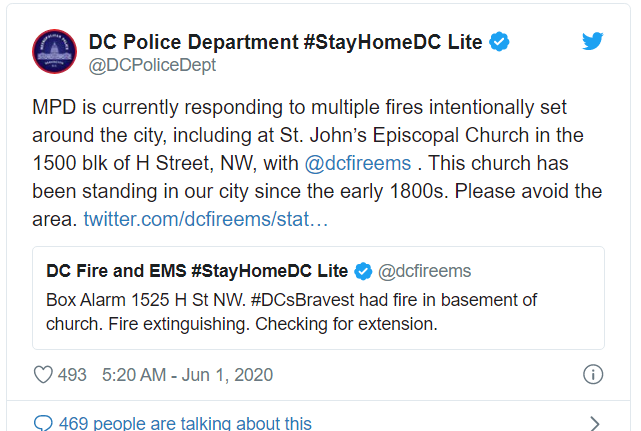Open the quoted DC Fire and EMS tweet
This screenshot has height=431, width=641.
tap(318, 298)
